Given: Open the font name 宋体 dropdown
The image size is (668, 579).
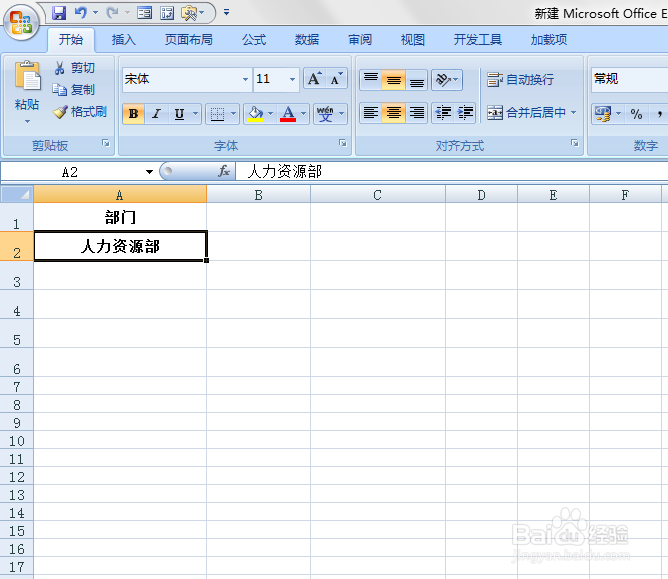Looking at the screenshot, I should (245, 79).
